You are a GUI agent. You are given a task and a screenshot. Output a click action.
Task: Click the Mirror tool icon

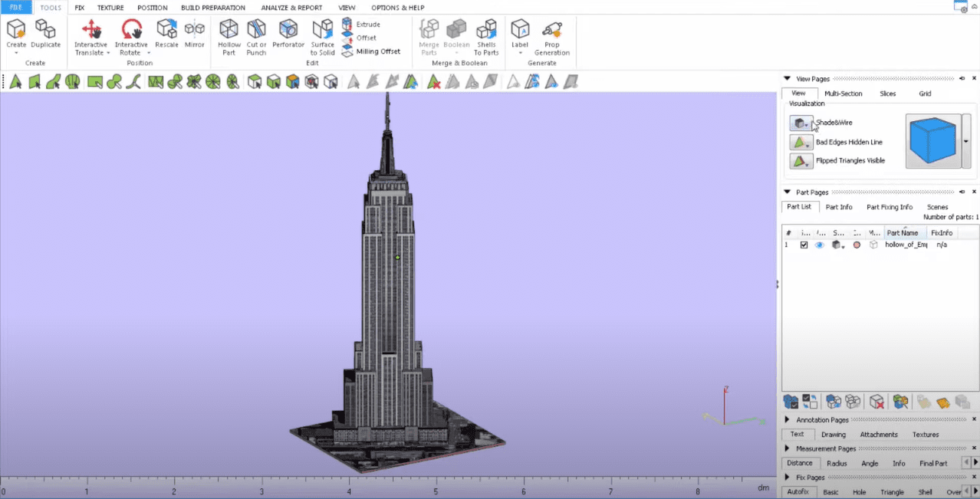195,30
